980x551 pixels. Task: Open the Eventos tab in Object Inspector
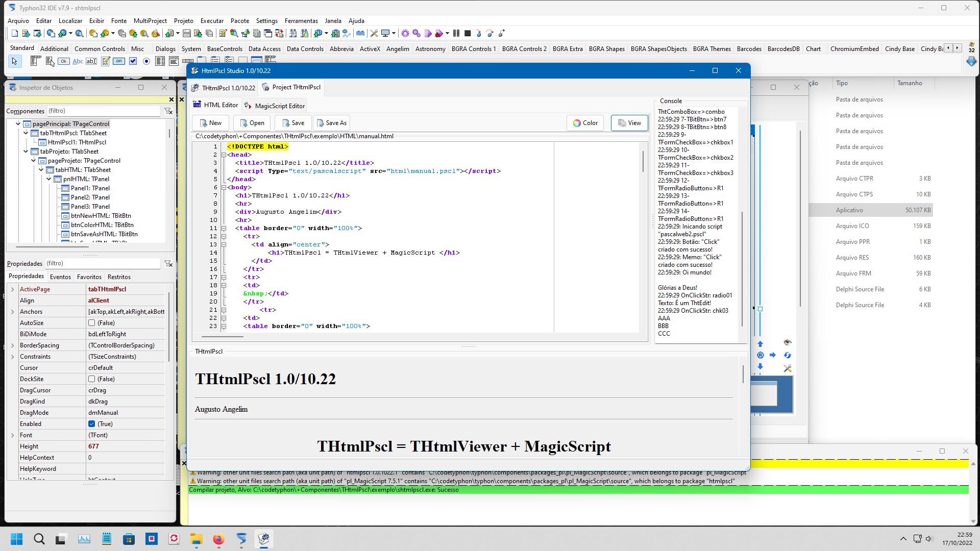tap(60, 277)
